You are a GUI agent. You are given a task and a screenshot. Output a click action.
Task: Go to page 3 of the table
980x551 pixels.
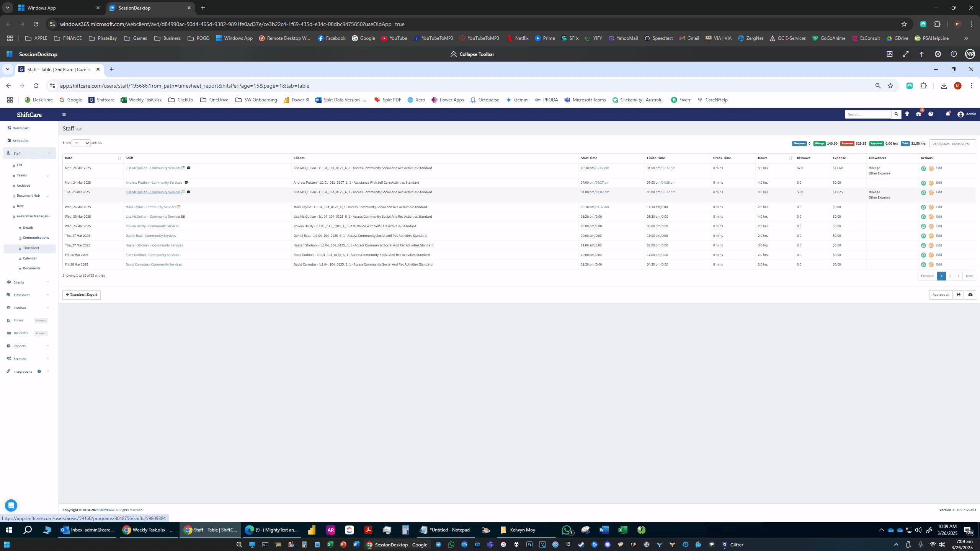[959, 276]
